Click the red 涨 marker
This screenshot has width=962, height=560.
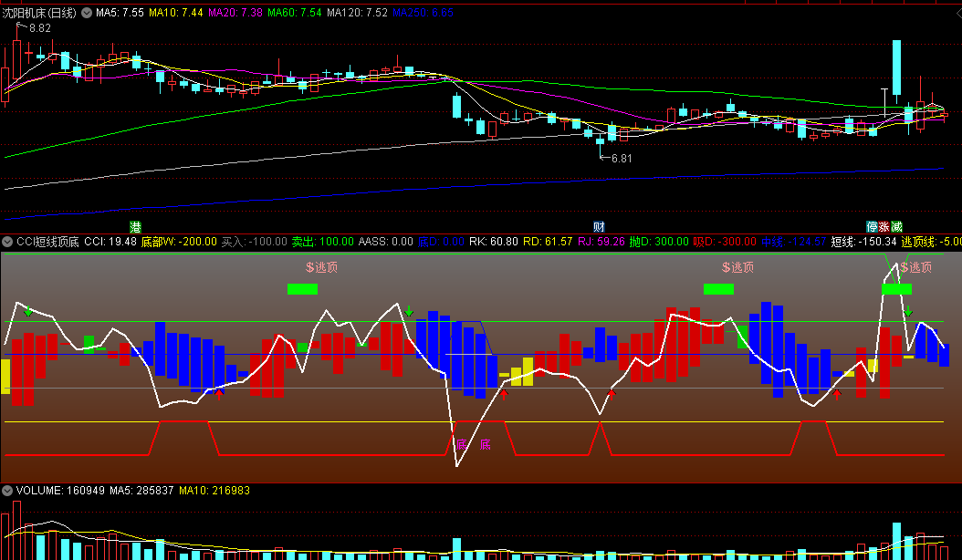[884, 227]
